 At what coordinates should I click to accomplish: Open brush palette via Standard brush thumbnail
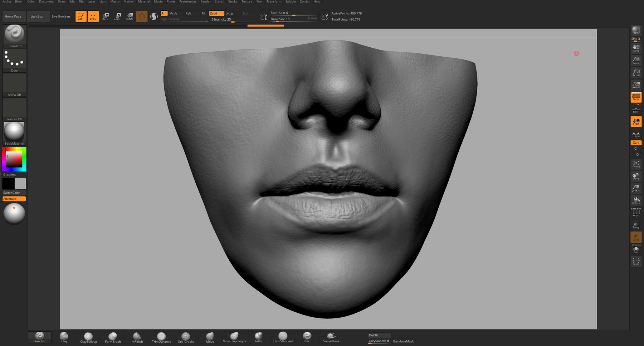point(14,34)
